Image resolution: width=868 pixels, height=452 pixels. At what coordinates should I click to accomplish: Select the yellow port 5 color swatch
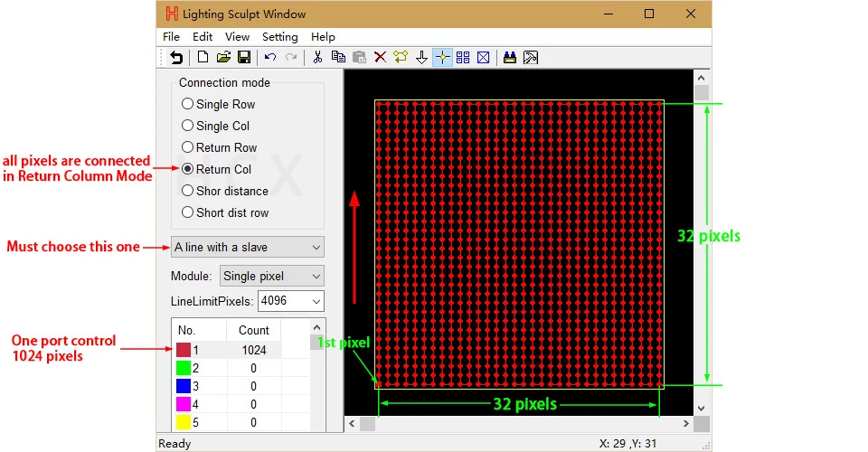click(184, 423)
